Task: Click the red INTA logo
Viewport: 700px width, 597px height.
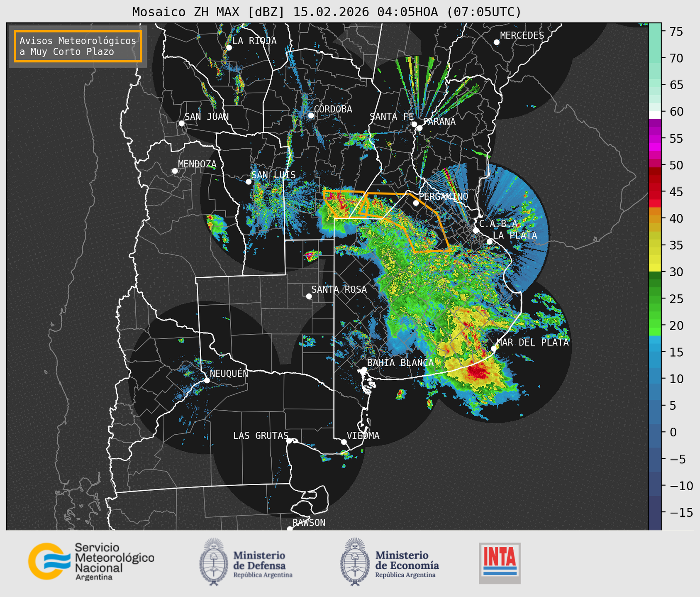Action: coord(500,563)
